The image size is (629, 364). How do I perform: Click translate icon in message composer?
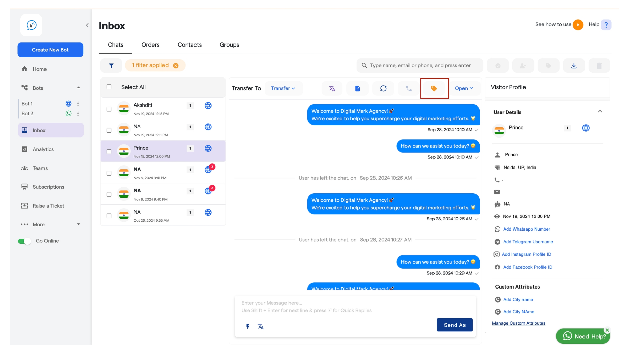[261, 326]
